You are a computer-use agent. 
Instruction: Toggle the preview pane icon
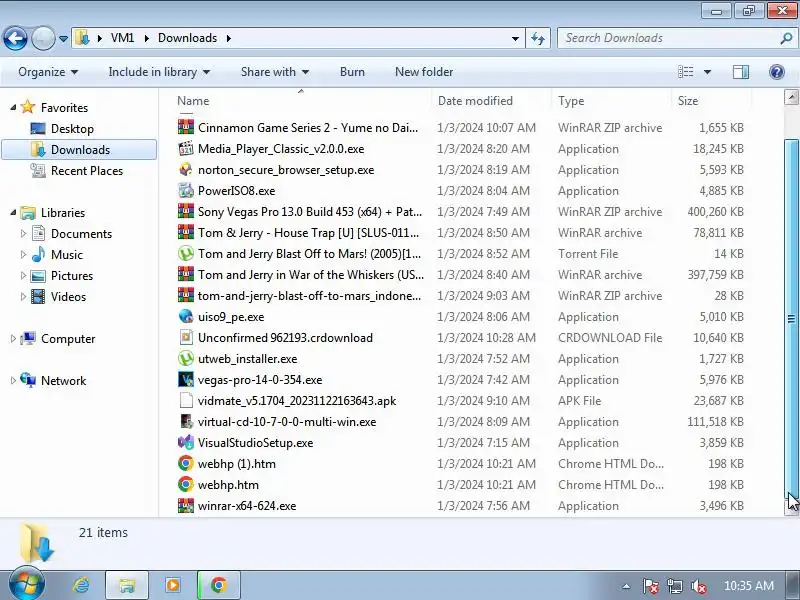point(741,72)
